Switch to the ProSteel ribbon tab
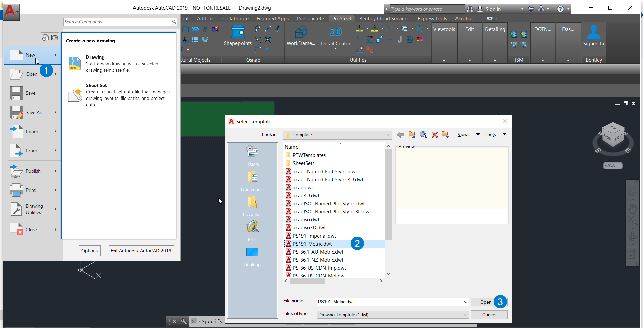Viewport: 644px width, 328px height. (x=341, y=19)
